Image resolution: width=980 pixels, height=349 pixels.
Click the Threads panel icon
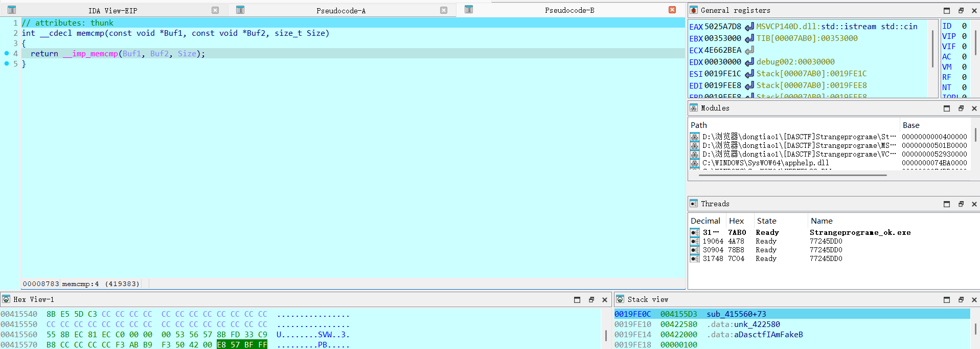click(694, 204)
